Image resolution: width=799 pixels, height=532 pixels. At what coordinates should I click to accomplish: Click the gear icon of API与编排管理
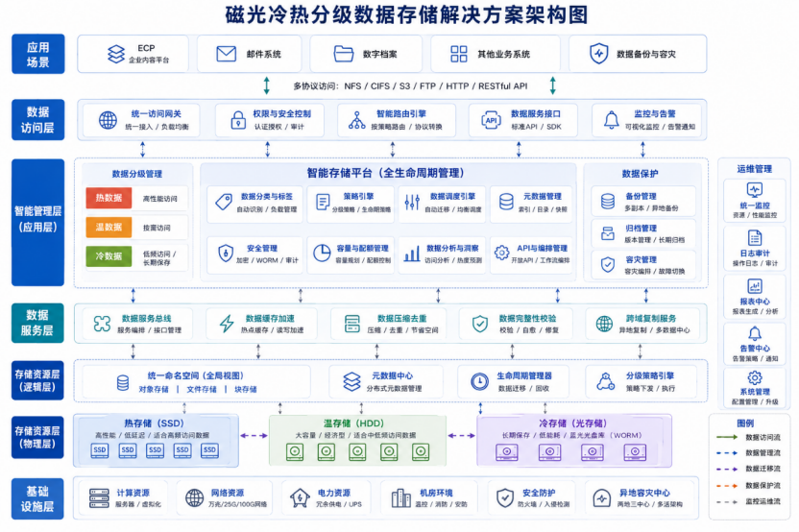pos(501,253)
